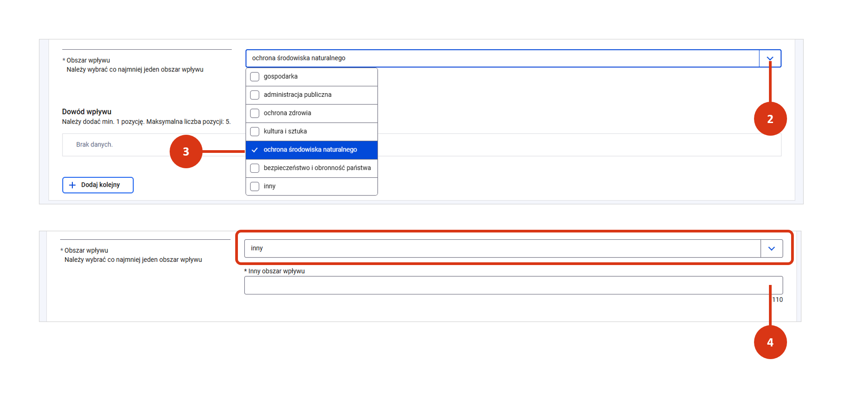
Task: Open the top Obszar wpływu combo box
Action: (502, 58)
